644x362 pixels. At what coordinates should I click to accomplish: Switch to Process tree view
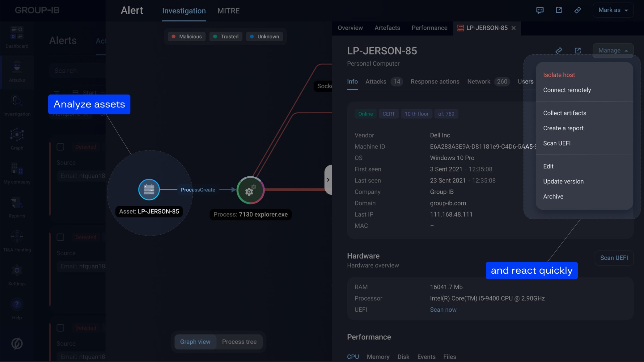pos(239,342)
